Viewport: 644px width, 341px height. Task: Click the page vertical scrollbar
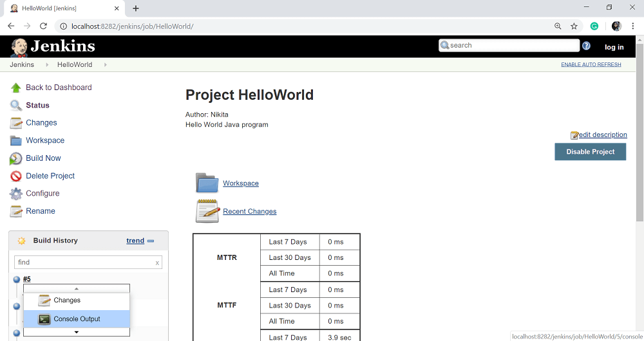tap(639, 131)
